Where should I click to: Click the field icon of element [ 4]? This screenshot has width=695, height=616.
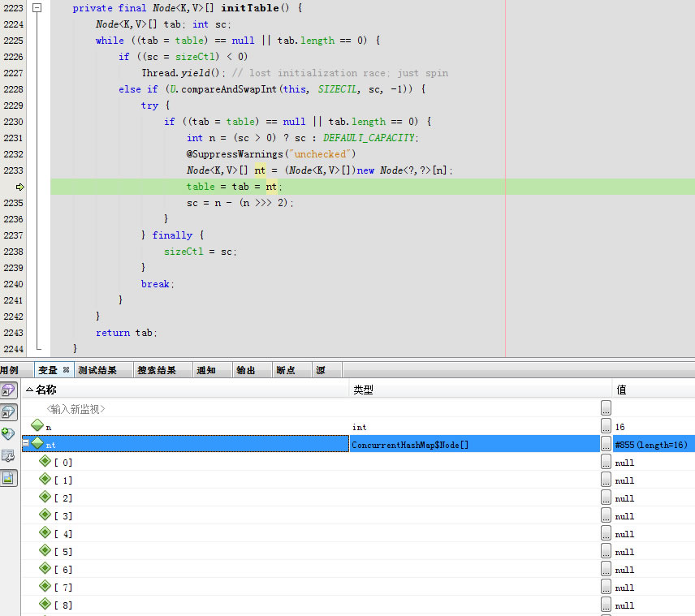45,532
